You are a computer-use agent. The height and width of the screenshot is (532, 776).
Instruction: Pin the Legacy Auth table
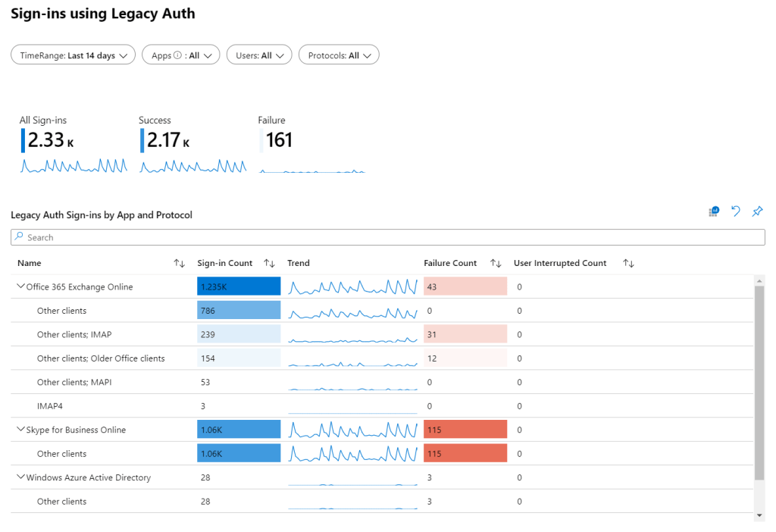point(757,211)
